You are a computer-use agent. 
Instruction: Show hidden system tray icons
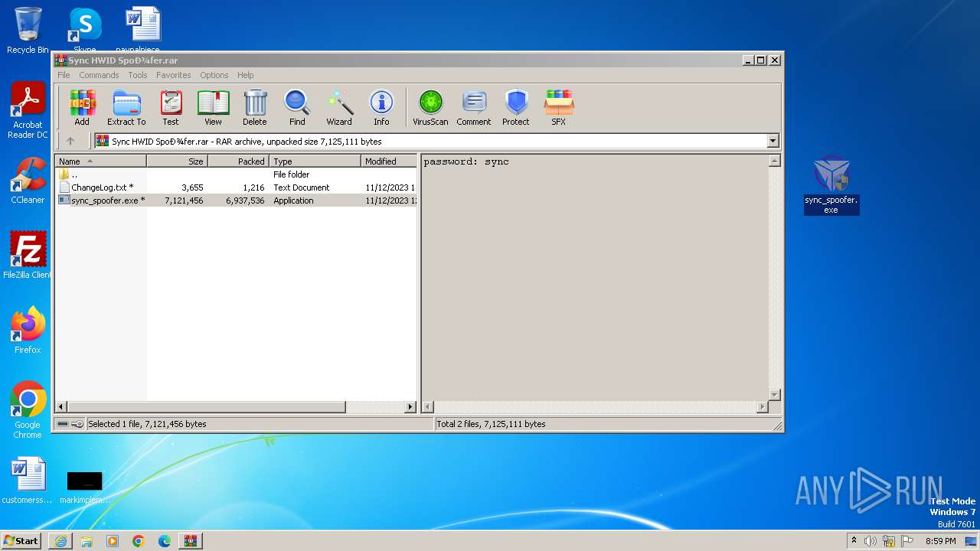click(x=854, y=541)
